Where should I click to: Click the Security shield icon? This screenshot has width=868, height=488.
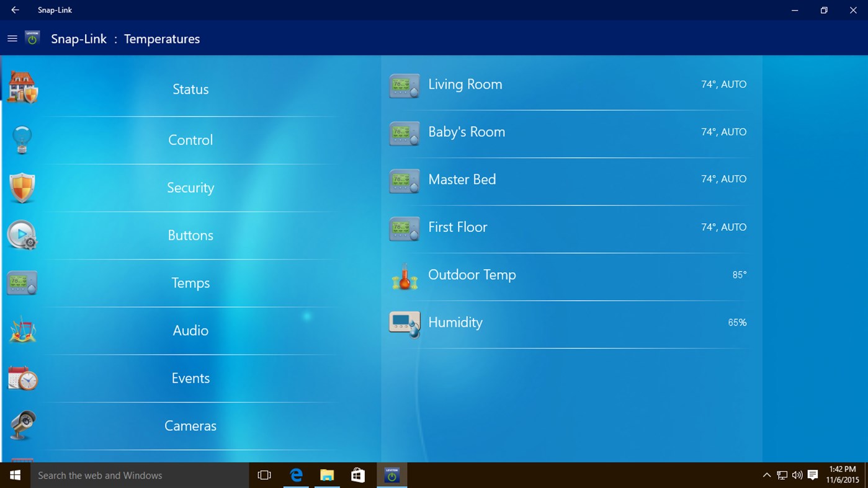[x=22, y=187]
